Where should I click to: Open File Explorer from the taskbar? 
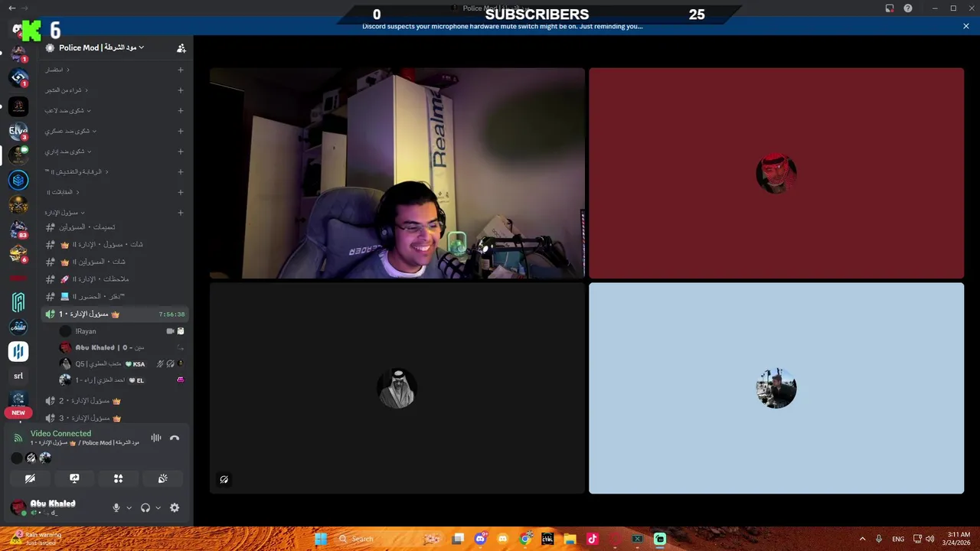[x=570, y=539]
